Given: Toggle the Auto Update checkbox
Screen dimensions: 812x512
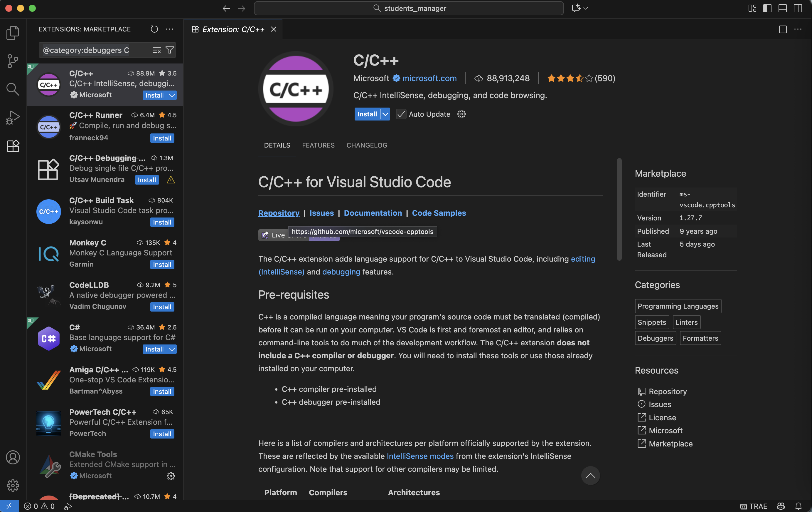Looking at the screenshot, I should [401, 114].
